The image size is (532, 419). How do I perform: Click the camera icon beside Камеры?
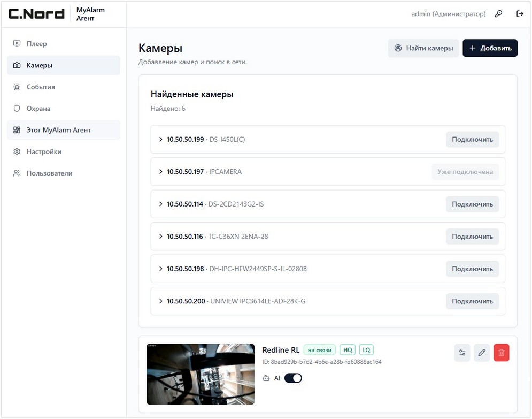17,65
